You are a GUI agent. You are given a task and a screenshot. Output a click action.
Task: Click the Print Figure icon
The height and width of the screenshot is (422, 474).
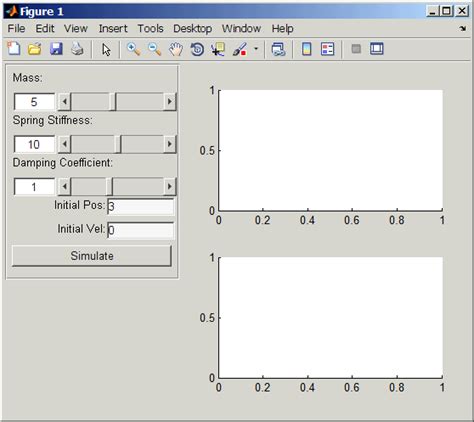tap(77, 49)
